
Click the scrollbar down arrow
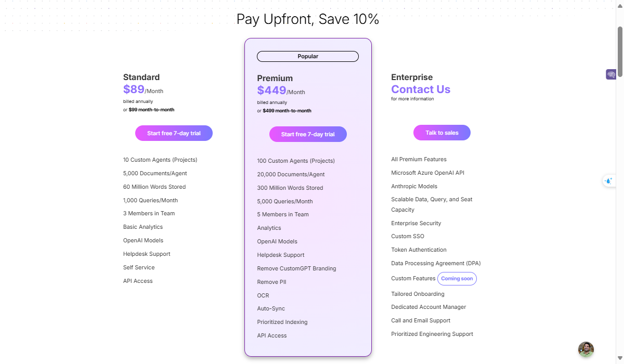(x=620, y=359)
